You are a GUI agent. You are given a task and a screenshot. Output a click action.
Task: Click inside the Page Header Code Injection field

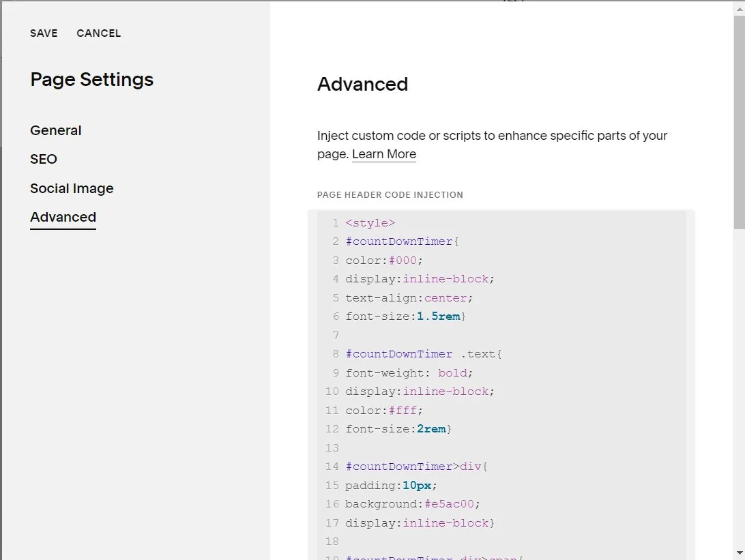click(498, 375)
